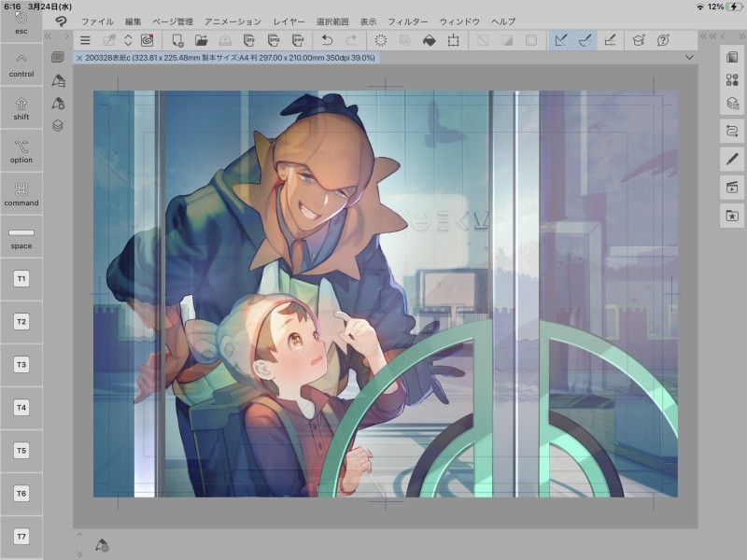Expand left dock with right chevron
The height and width of the screenshot is (560, 747).
point(67,36)
